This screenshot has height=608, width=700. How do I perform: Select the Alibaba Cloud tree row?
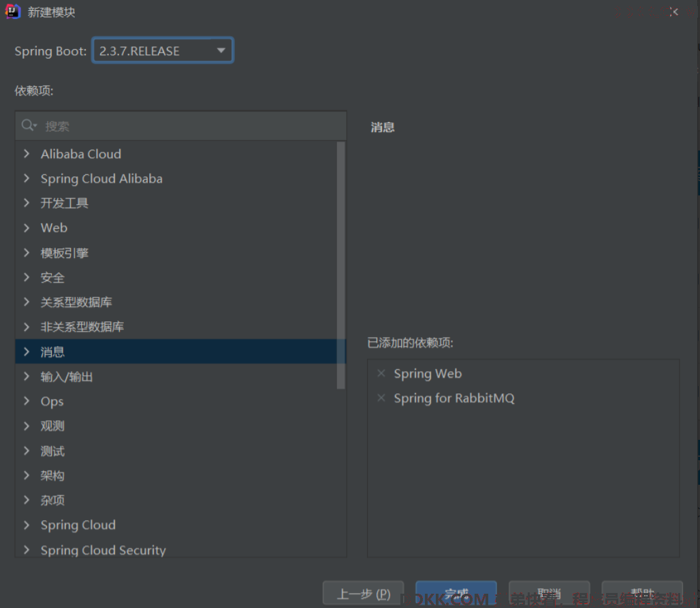(176, 154)
